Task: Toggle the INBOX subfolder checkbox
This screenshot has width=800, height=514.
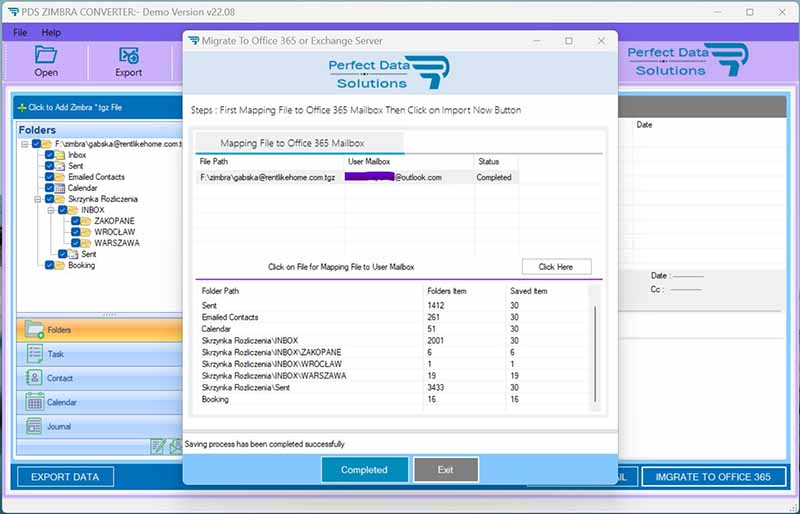Action: pyautogui.click(x=63, y=210)
